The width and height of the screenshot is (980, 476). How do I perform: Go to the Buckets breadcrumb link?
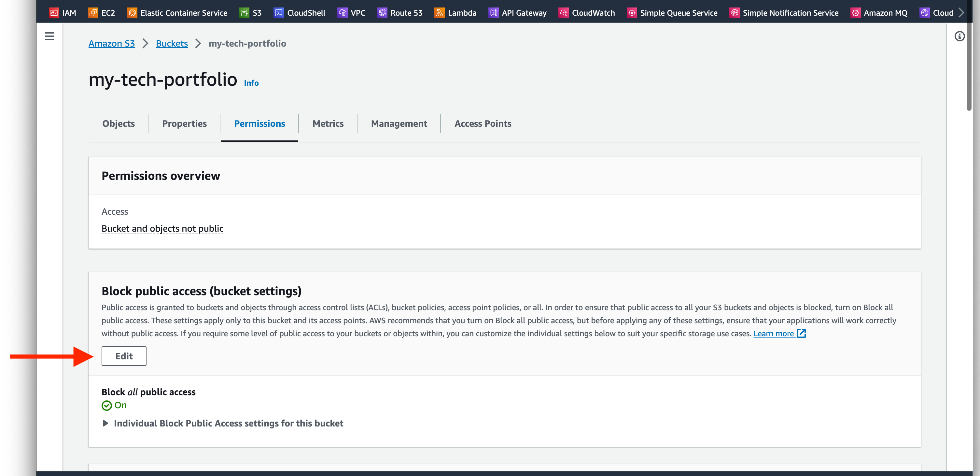(x=172, y=43)
